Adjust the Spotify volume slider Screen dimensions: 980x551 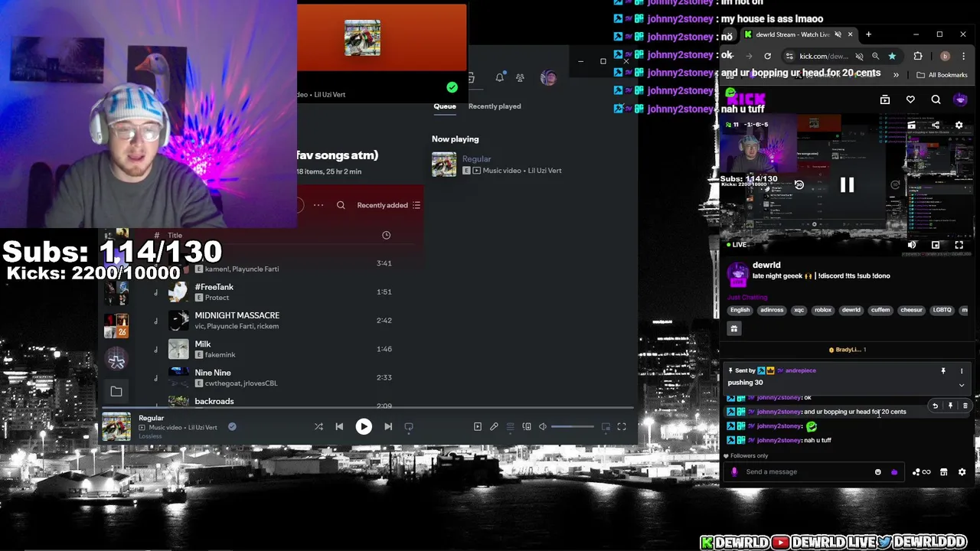(x=572, y=426)
